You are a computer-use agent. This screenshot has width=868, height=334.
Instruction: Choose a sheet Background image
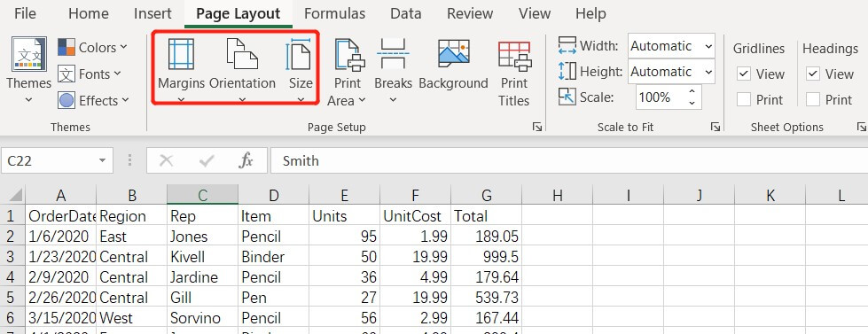pos(453,65)
